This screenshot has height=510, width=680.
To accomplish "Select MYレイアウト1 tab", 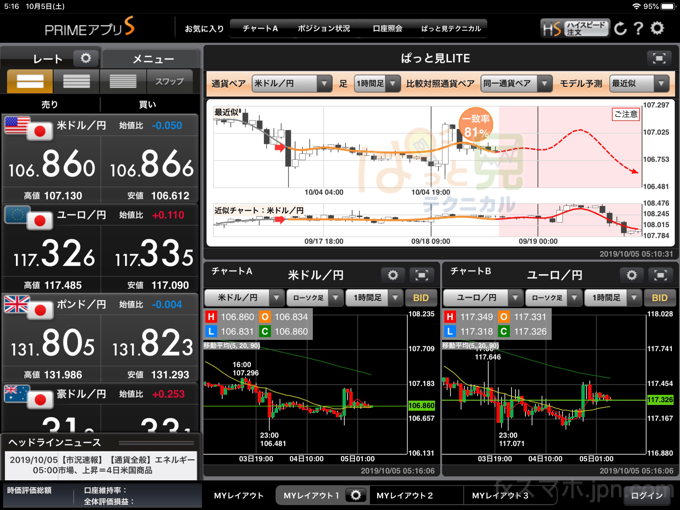I will (x=311, y=495).
